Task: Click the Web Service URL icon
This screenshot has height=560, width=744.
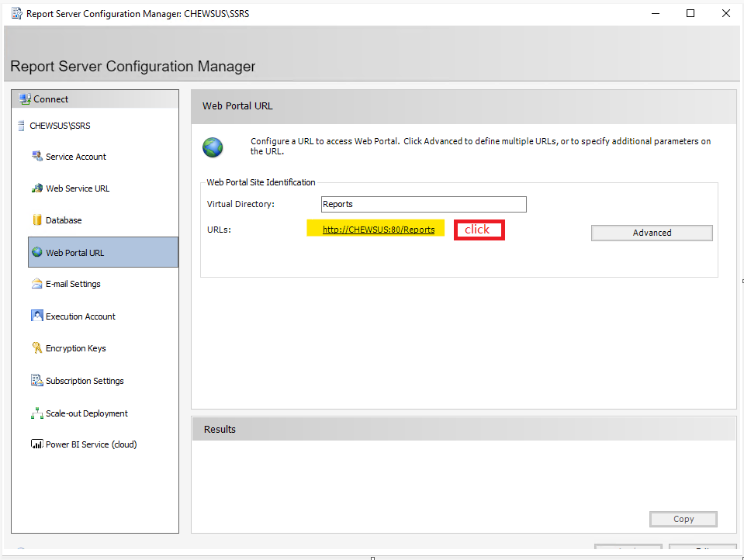Action: click(x=37, y=188)
